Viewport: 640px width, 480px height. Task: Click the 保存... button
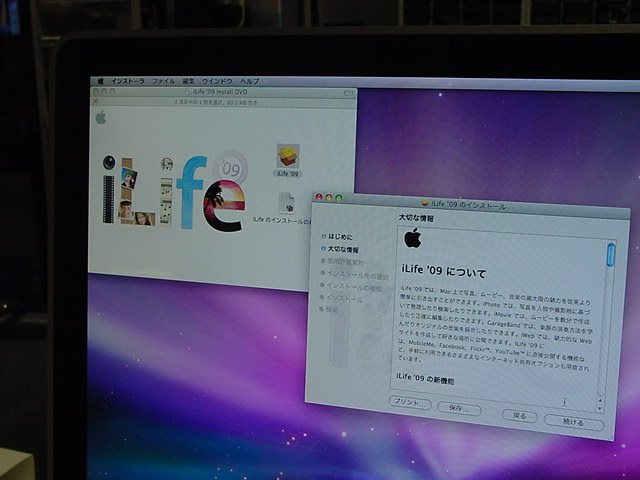coord(459,409)
